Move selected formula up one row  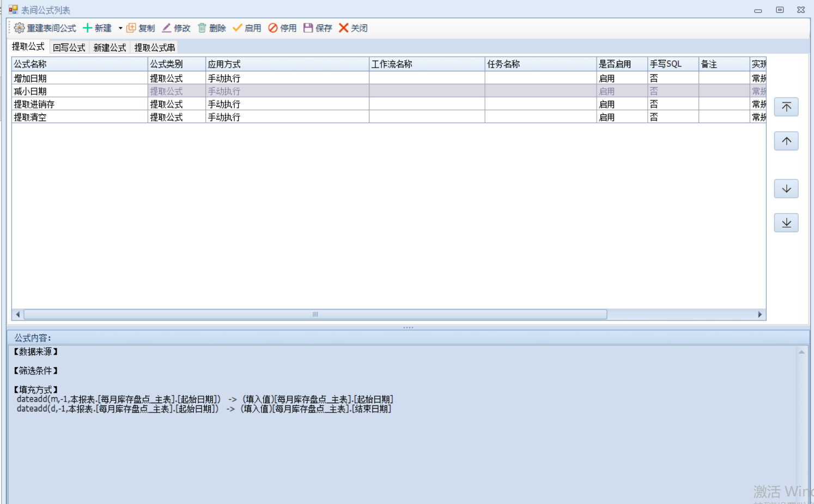click(x=786, y=141)
